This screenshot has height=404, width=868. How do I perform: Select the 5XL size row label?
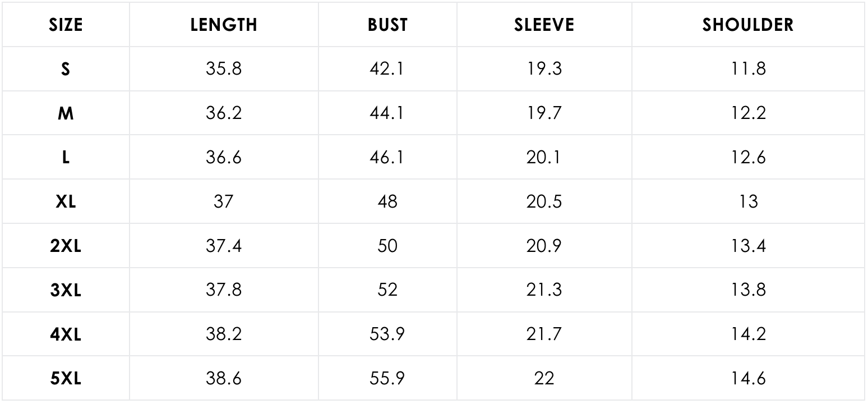(x=66, y=379)
